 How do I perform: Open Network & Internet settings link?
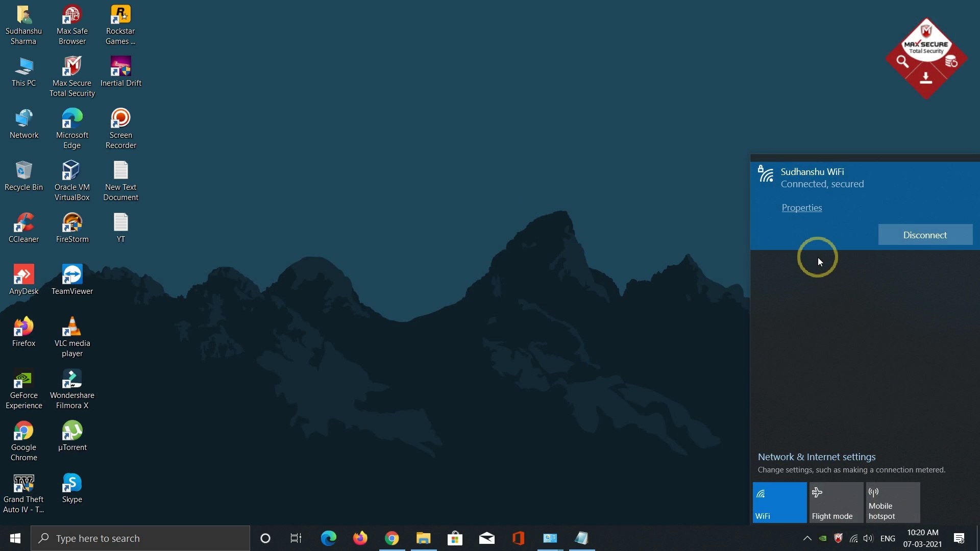click(x=816, y=457)
